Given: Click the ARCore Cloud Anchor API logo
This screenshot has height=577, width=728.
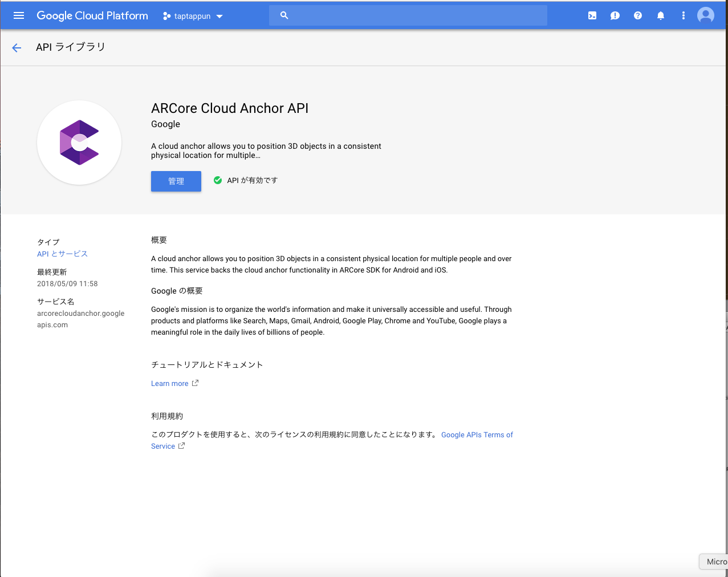Looking at the screenshot, I should coord(79,142).
